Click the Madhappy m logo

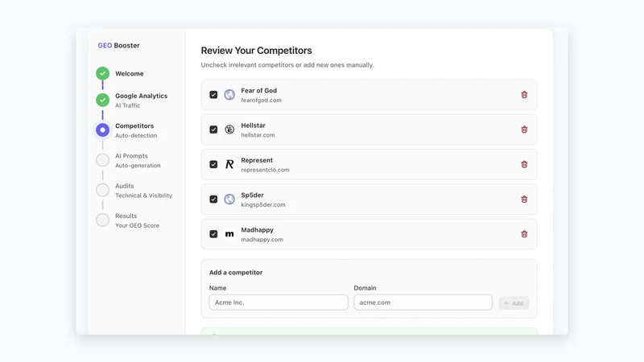click(x=229, y=234)
